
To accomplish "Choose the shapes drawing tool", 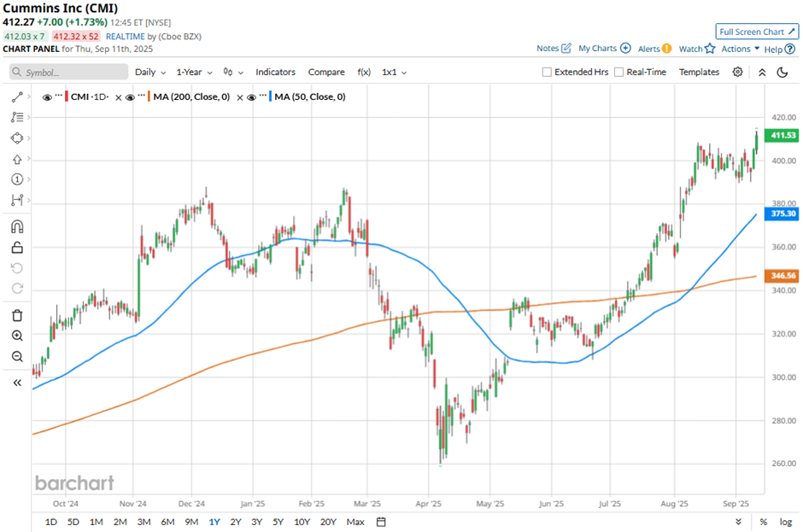I will click(17, 138).
